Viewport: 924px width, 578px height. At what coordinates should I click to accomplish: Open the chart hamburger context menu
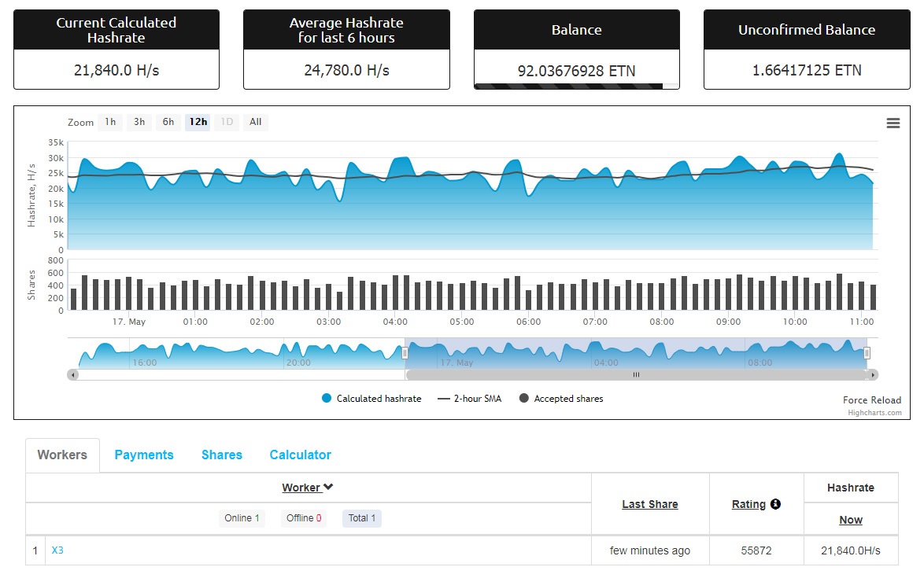(893, 123)
